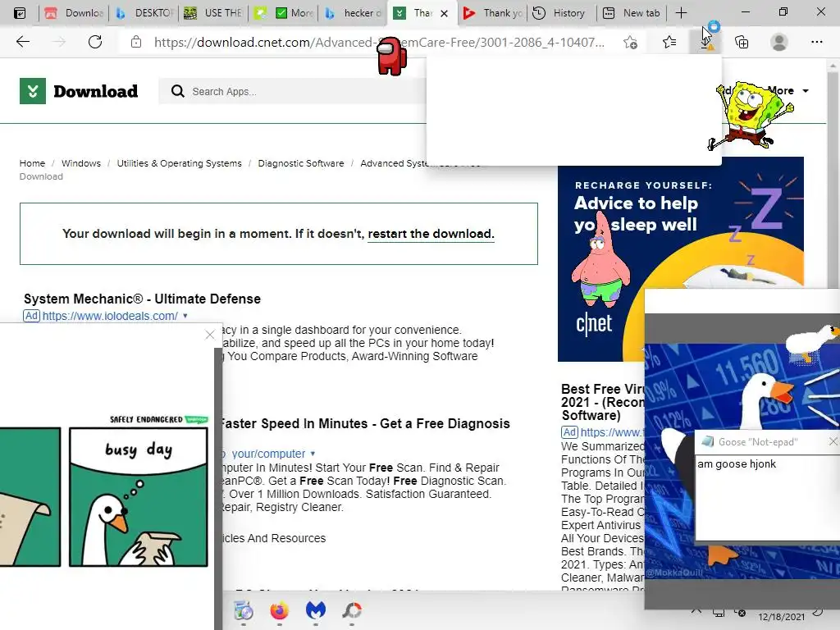Open Diagnostic Software breadcrumb link
The height and width of the screenshot is (630, 840).
(x=301, y=163)
